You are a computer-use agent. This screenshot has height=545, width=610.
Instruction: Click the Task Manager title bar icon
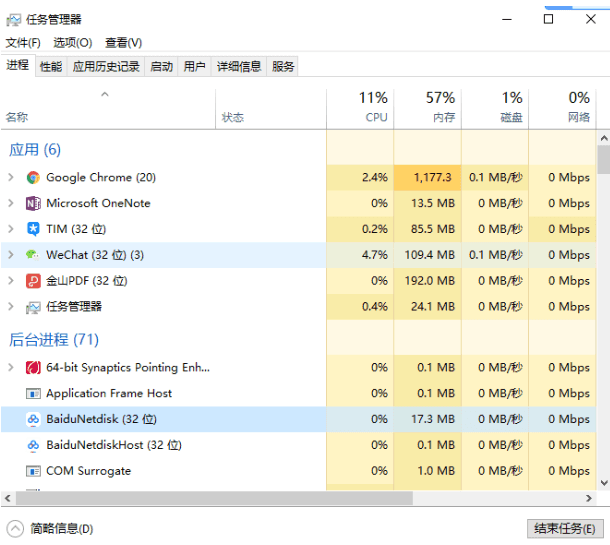tap(13, 20)
